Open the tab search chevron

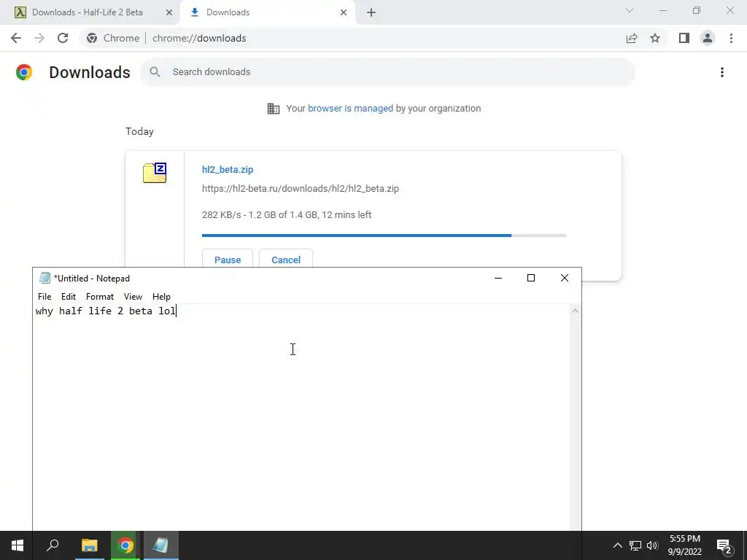pos(630,10)
